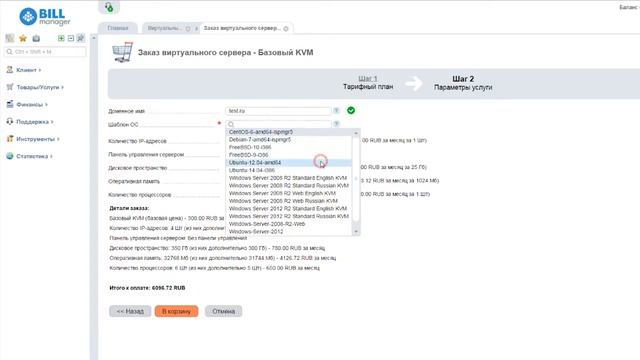The width and height of the screenshot is (640, 360).
Task: Click the Инструменты sidebar icon
Action: click(x=10, y=139)
